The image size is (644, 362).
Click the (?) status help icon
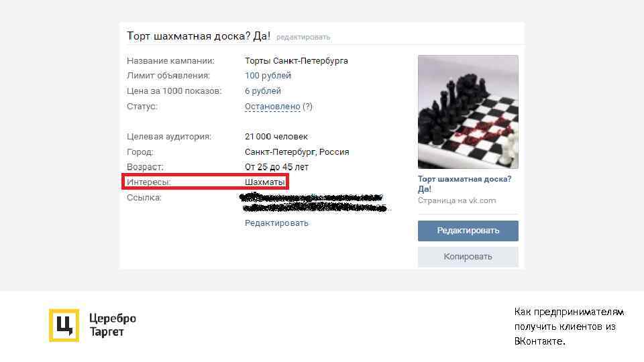[x=308, y=107]
